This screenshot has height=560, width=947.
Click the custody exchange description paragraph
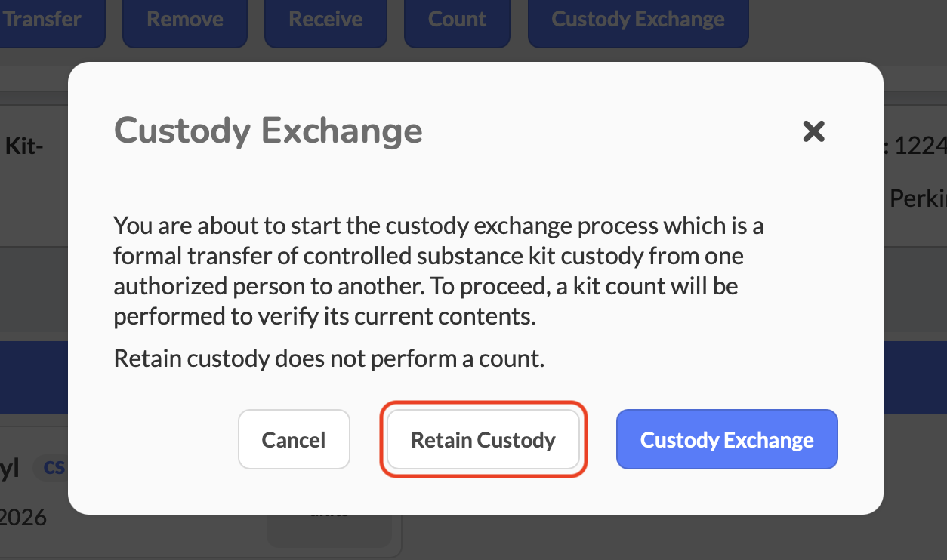point(438,271)
